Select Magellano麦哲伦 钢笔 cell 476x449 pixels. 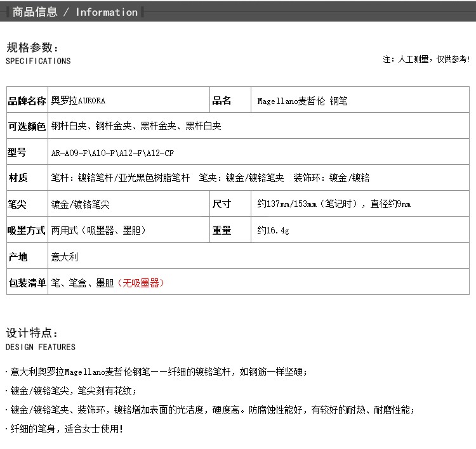click(360, 100)
